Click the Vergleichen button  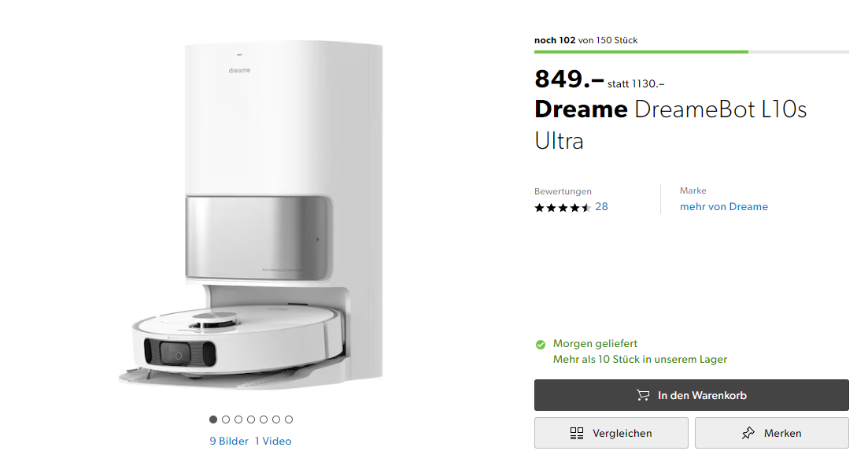pyautogui.click(x=611, y=433)
